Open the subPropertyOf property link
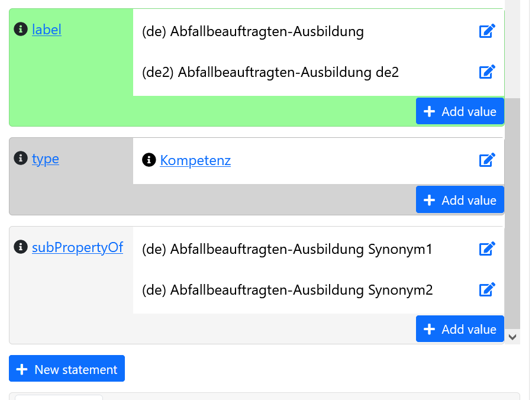532x400 pixels. point(77,247)
